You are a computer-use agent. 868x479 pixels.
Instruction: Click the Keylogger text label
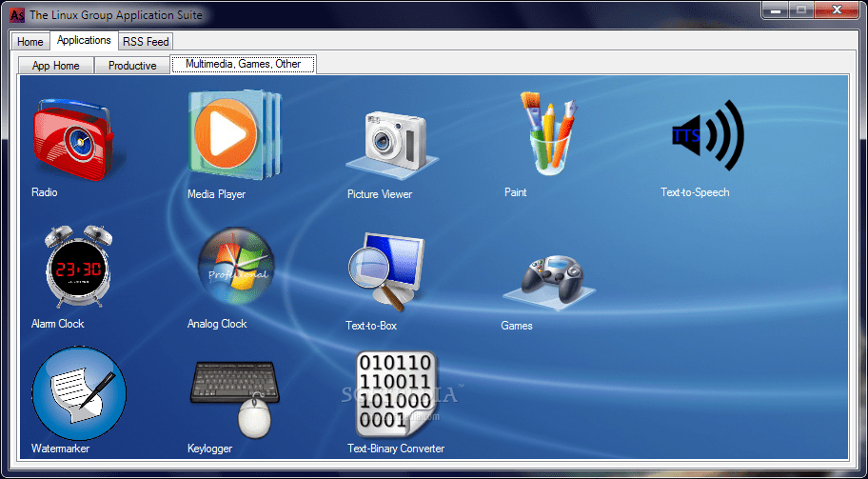(209, 449)
